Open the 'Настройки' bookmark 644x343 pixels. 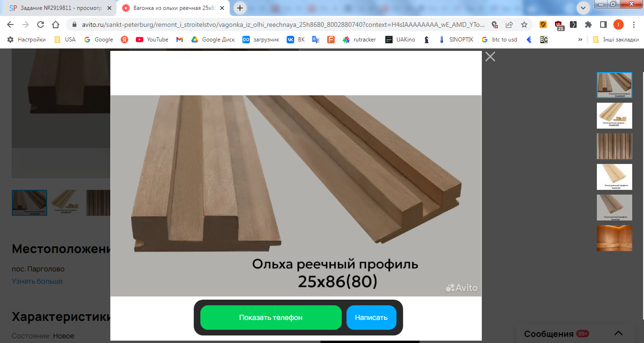click(26, 40)
